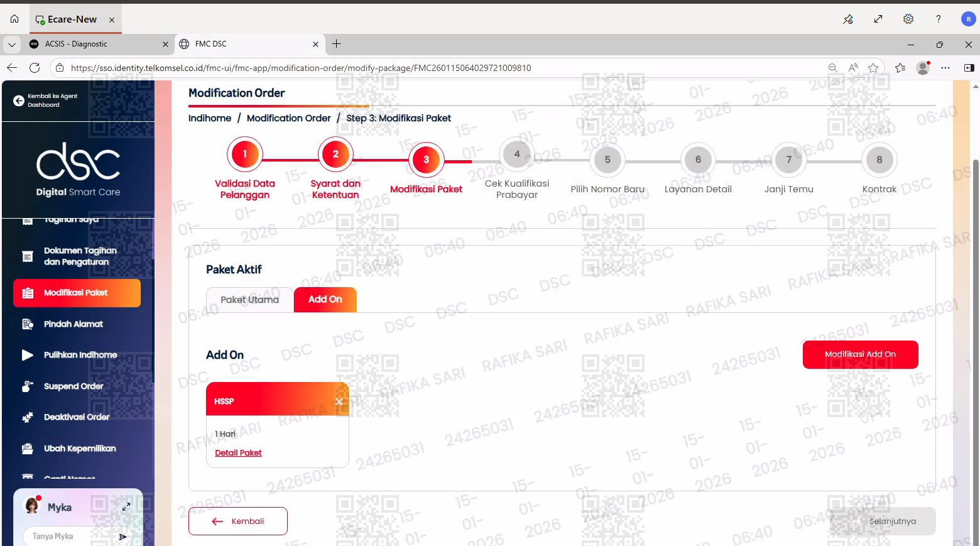
Task: Open browser more options menu
Action: click(x=945, y=68)
